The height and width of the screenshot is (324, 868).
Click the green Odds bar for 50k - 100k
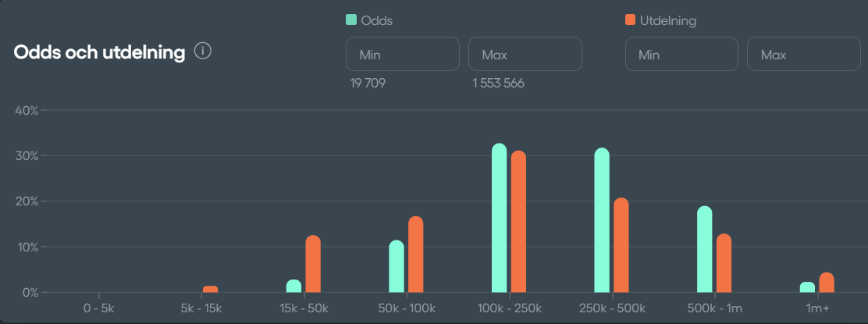pos(397,267)
